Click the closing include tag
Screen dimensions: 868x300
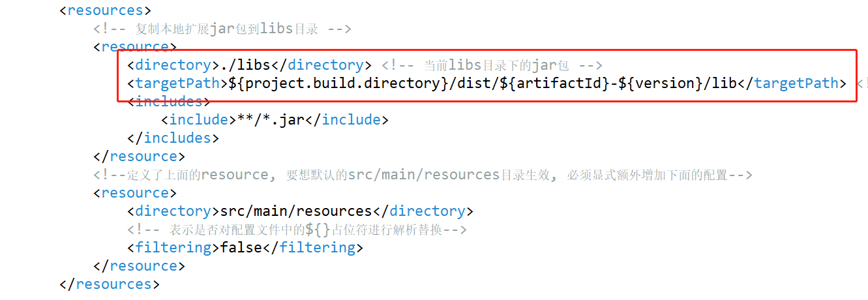coord(348,120)
